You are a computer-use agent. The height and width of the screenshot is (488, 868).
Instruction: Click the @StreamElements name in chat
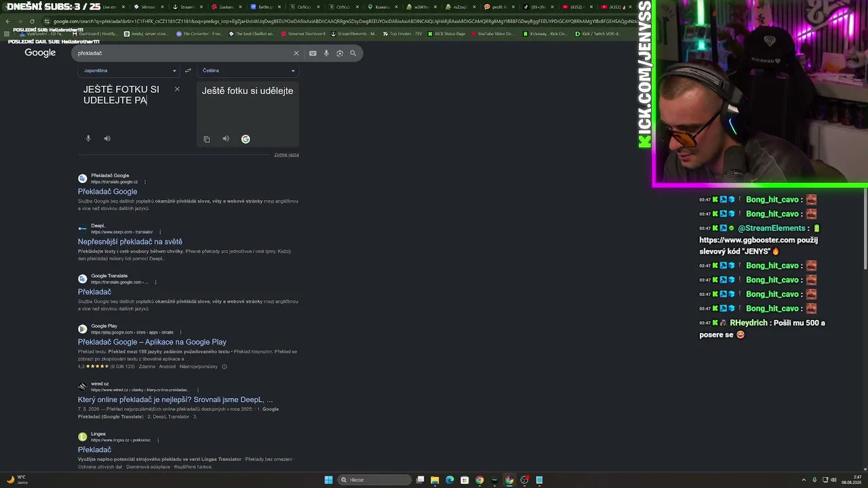tap(772, 228)
